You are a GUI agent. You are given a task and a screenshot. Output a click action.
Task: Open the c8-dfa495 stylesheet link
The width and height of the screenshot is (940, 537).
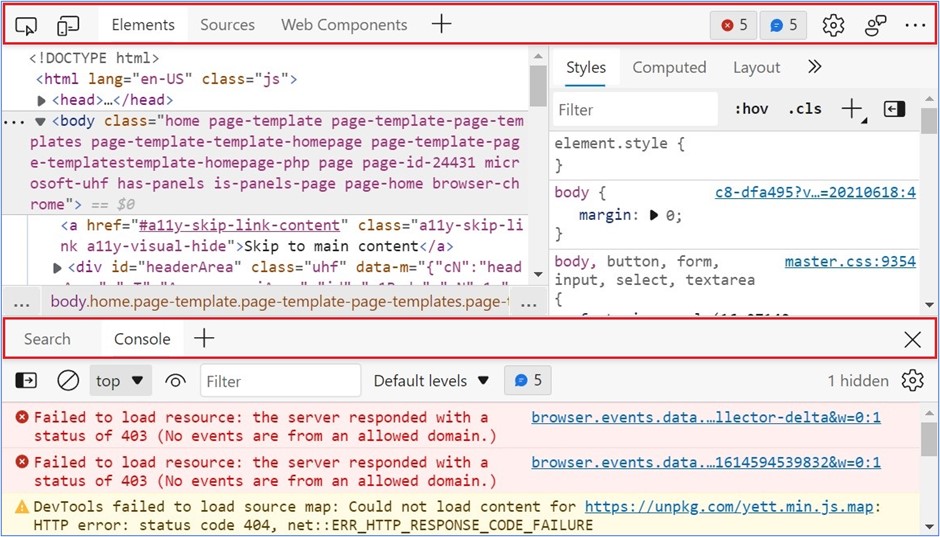point(815,193)
